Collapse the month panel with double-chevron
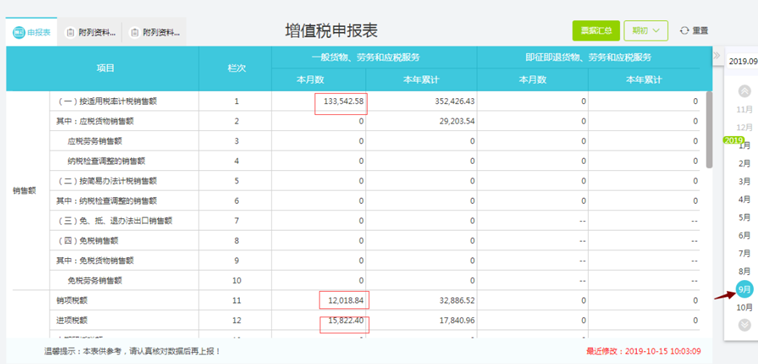 pyautogui.click(x=717, y=55)
